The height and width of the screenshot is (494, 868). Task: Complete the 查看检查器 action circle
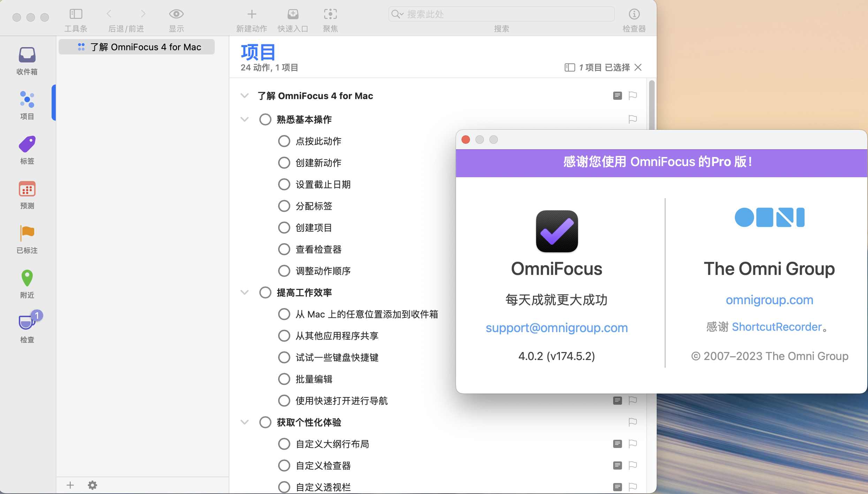click(284, 249)
